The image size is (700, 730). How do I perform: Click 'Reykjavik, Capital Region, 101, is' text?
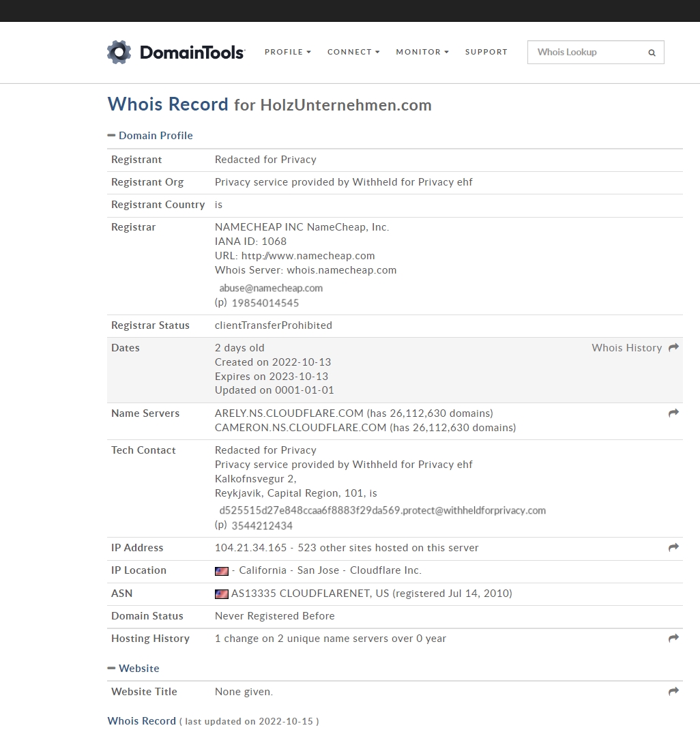296,493
